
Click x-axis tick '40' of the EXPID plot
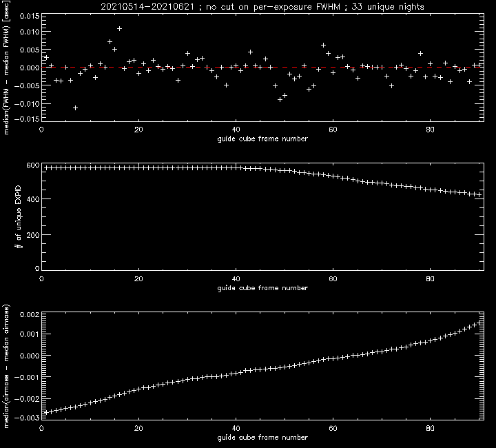coord(236,279)
